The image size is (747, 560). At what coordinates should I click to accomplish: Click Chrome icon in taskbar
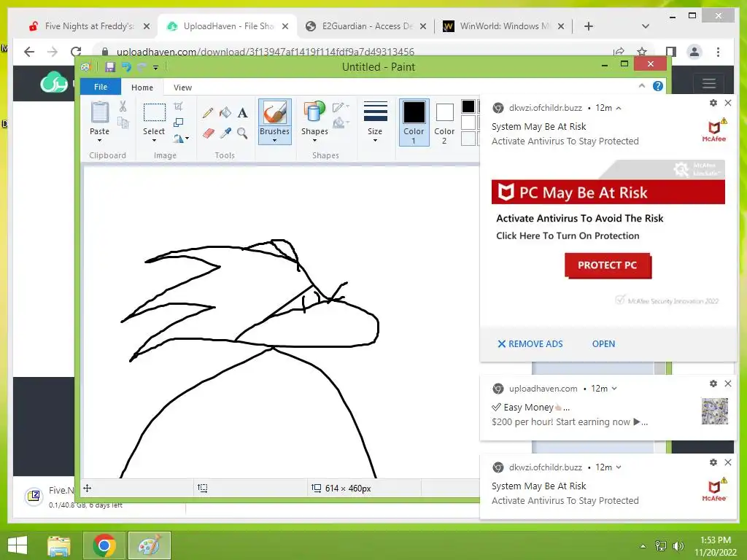pyautogui.click(x=104, y=545)
